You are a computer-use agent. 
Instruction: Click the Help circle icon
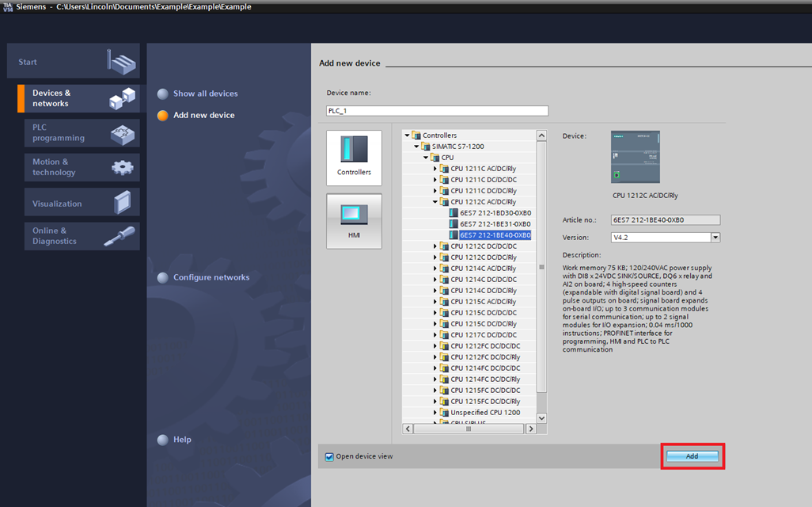pos(162,440)
